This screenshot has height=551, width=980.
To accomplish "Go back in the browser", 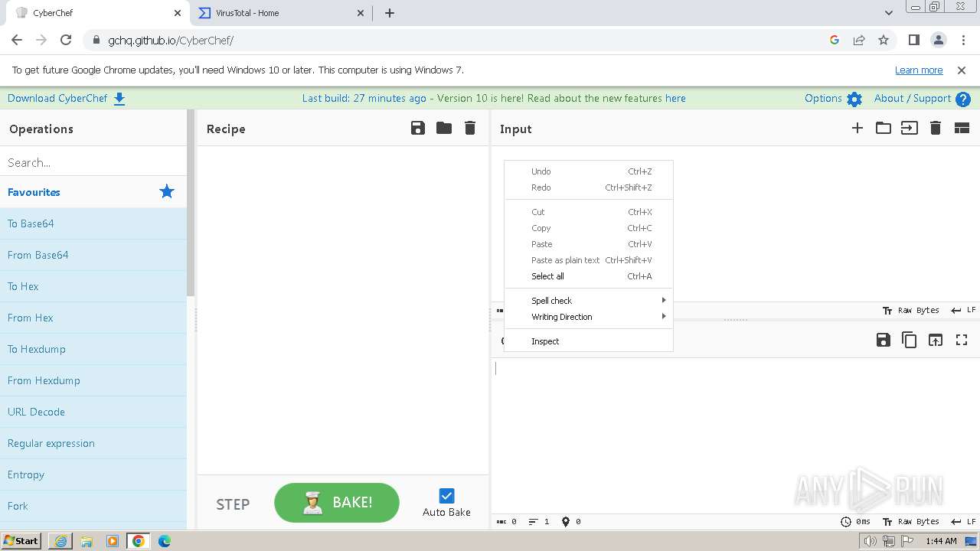I will pyautogui.click(x=17, y=40).
